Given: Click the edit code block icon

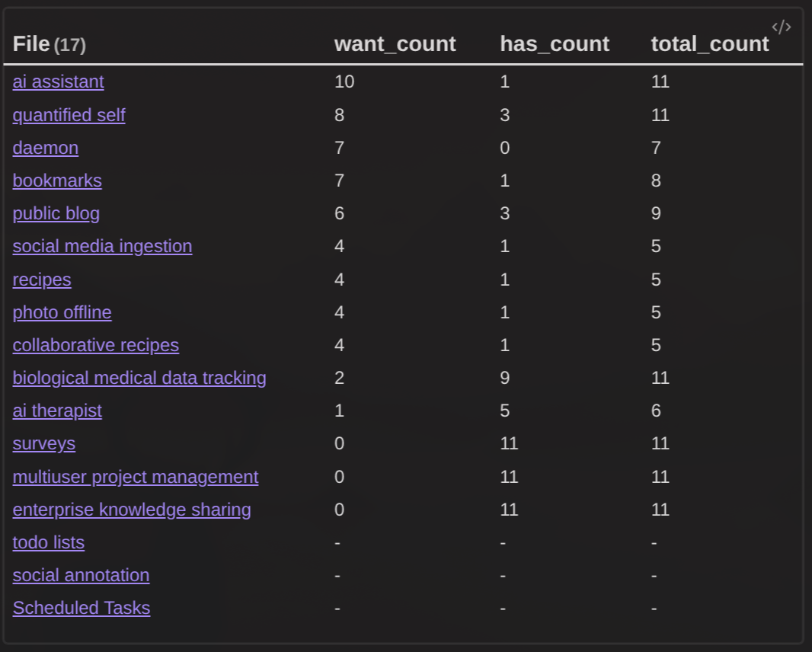Looking at the screenshot, I should 782,27.
